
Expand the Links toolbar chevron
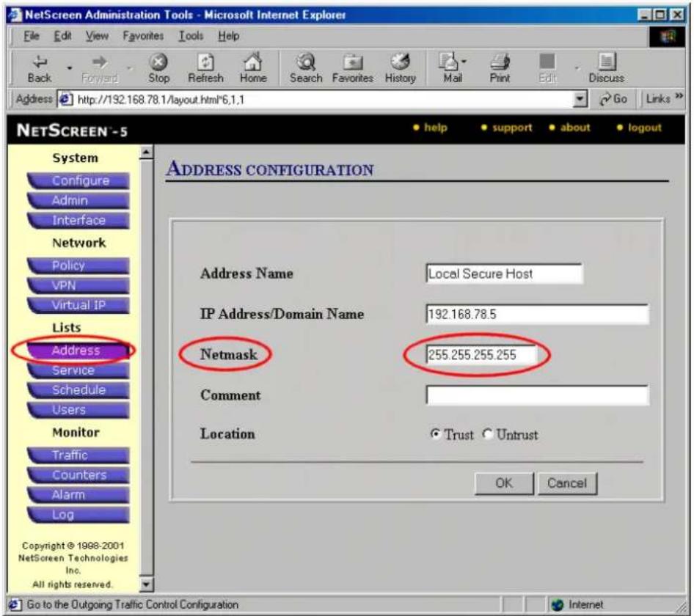[679, 96]
